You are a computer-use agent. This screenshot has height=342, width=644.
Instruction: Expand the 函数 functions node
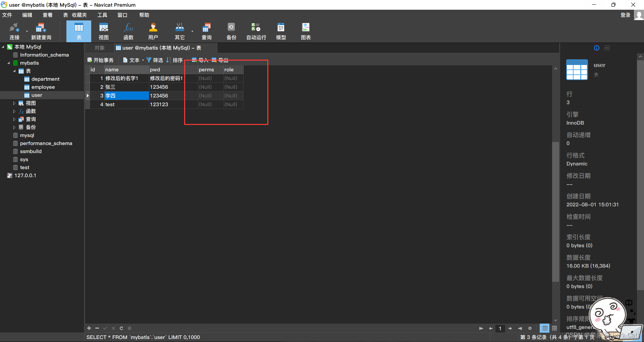coord(14,111)
